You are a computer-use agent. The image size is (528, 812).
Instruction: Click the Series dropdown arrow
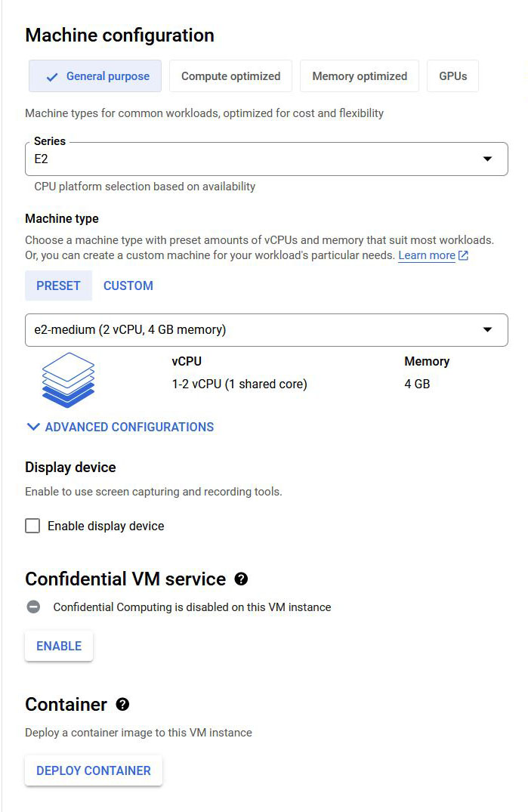click(x=487, y=159)
